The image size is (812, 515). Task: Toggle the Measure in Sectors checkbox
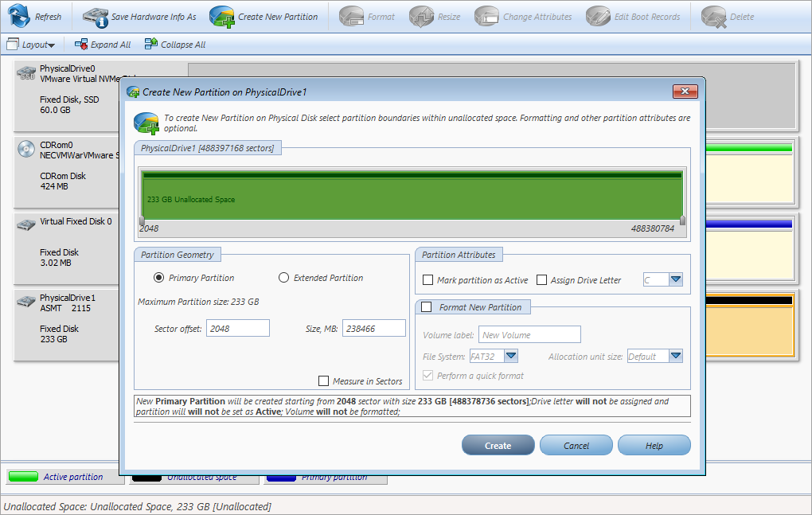pyautogui.click(x=323, y=381)
